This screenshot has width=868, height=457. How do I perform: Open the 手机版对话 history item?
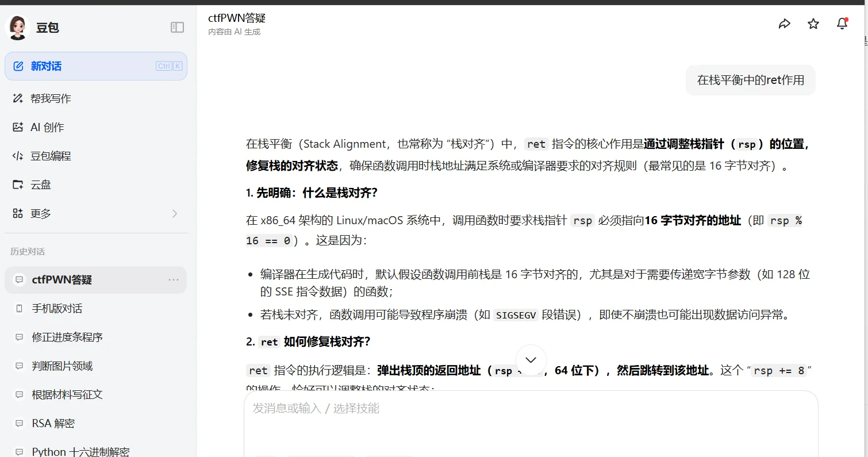(x=57, y=309)
